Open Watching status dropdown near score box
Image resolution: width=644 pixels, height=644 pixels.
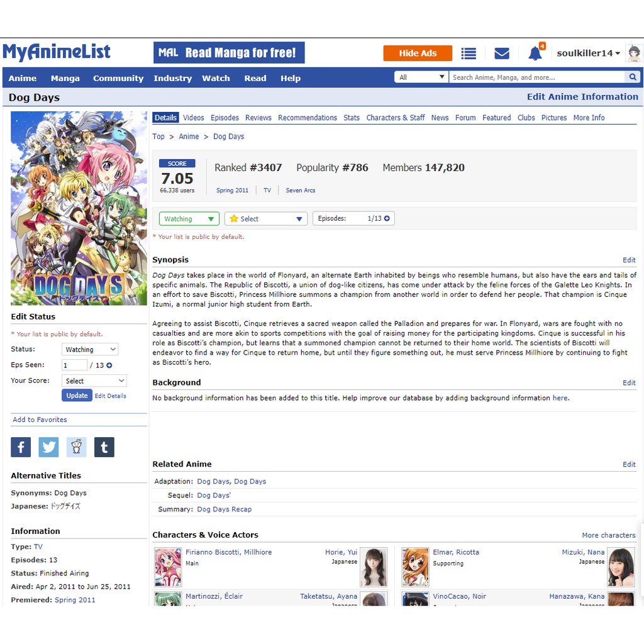pyautogui.click(x=189, y=219)
